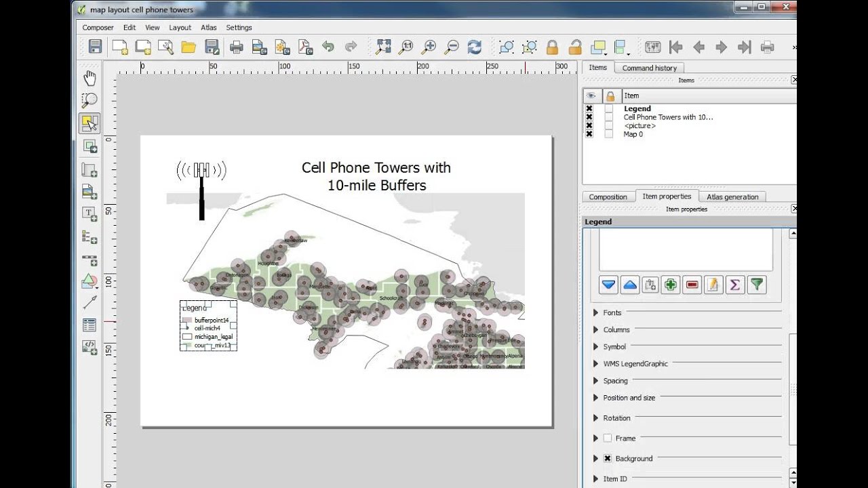Open the Atlas menu
The width and height of the screenshot is (868, 488).
208,28
